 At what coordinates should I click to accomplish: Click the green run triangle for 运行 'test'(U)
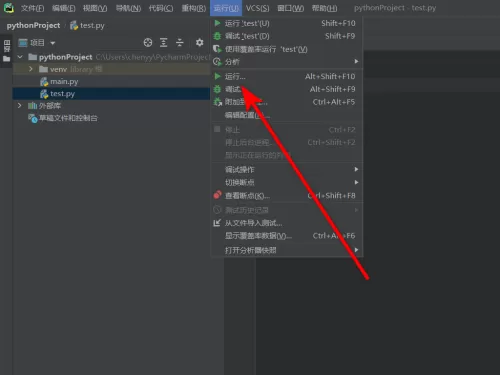coord(217,23)
